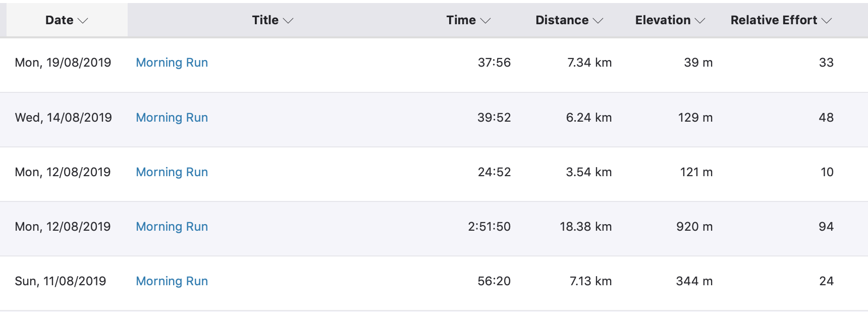
Task: Sort by the Relative Effort column
Action: (781, 20)
